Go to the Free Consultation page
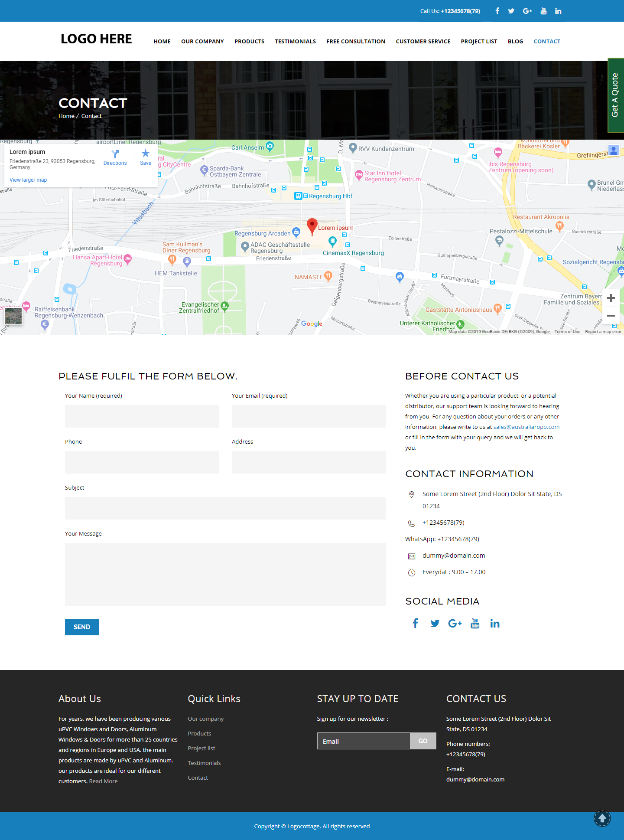The image size is (624, 840). tap(355, 42)
